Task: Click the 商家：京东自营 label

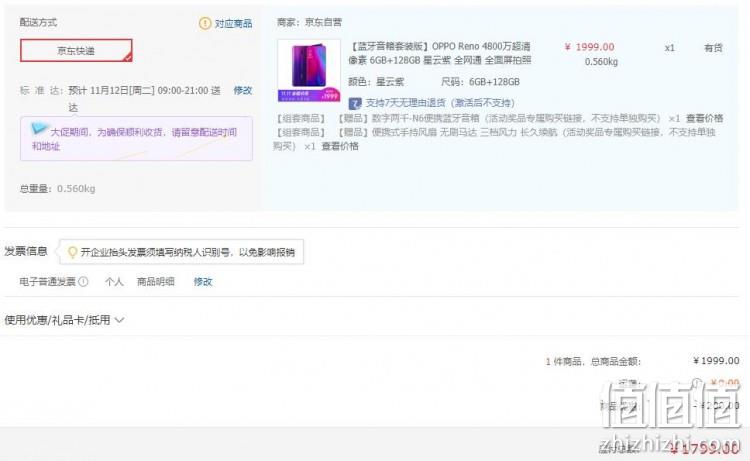Action: click(309, 22)
